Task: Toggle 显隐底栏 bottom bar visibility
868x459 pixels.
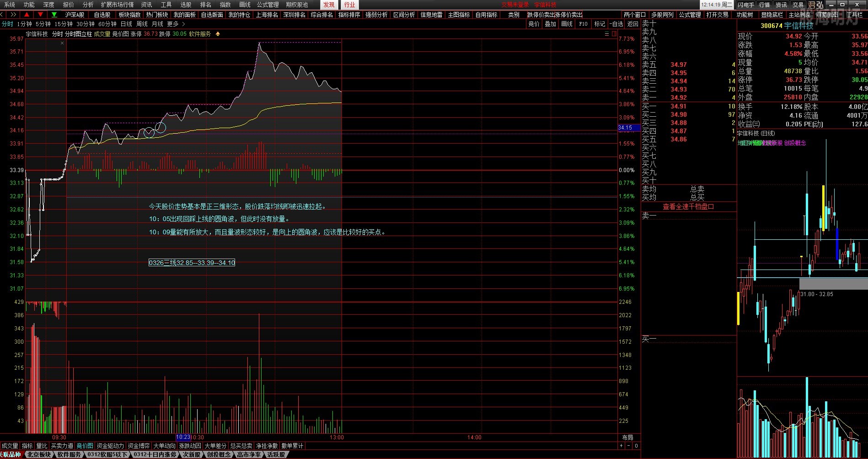Action: [772, 15]
